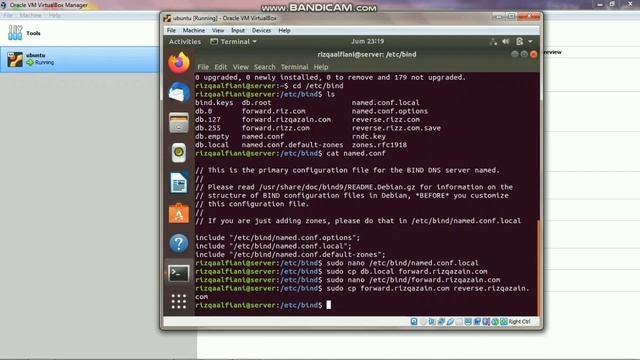Click the network icon in Ubuntu top bar
The height and width of the screenshot is (360, 640).
click(x=493, y=42)
